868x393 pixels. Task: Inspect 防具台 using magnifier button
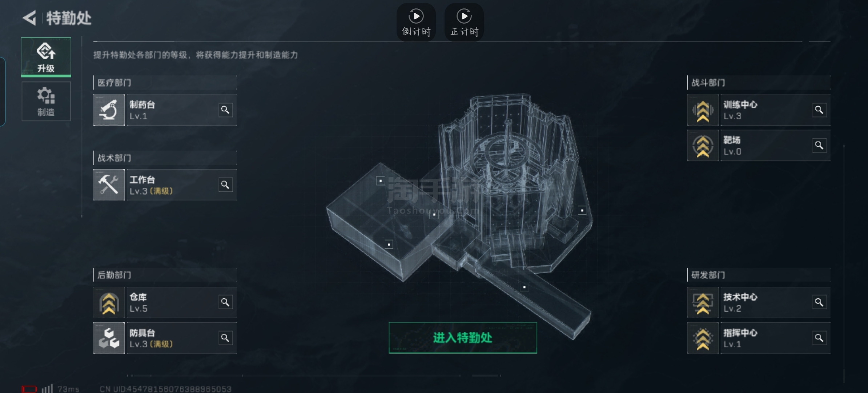tap(225, 338)
